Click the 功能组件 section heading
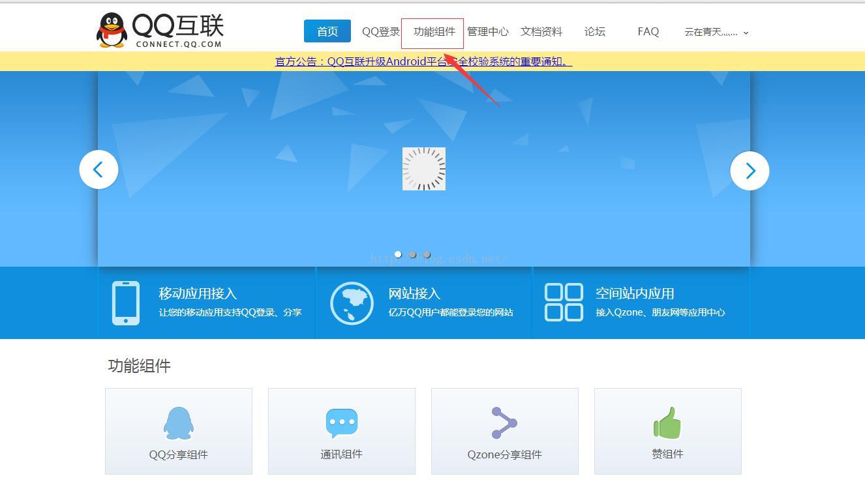This screenshot has height=504, width=865. point(140,366)
